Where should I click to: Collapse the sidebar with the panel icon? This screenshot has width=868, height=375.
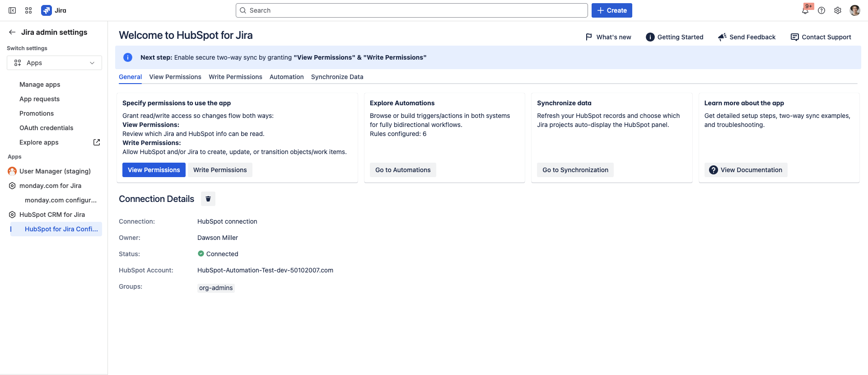[x=12, y=10]
